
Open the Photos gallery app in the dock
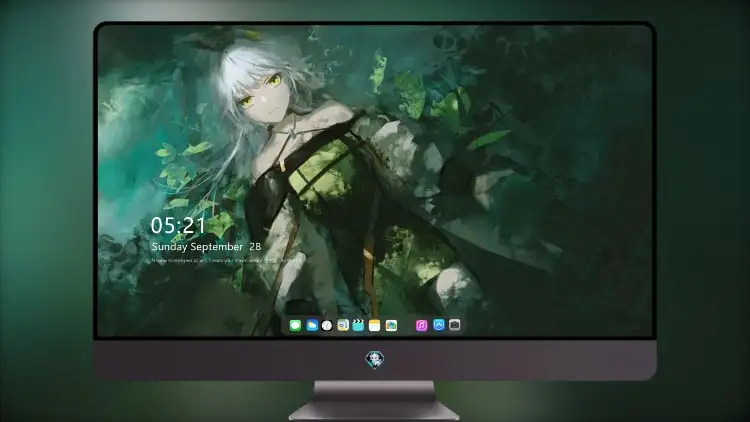[x=391, y=325]
